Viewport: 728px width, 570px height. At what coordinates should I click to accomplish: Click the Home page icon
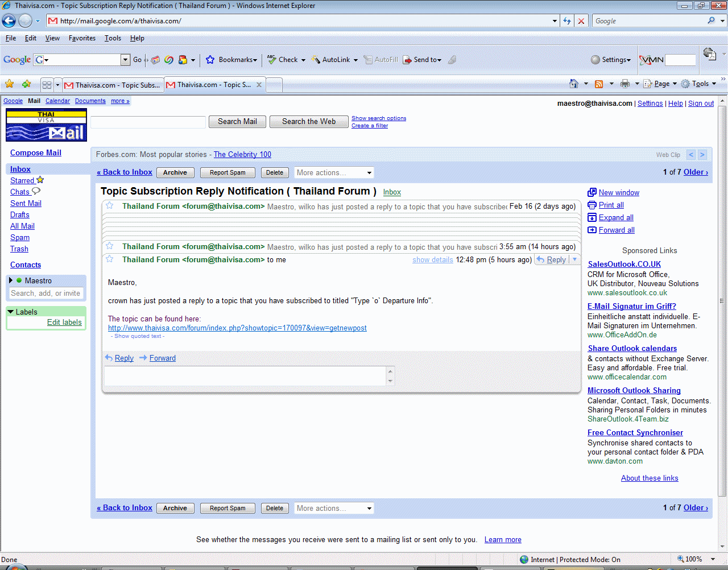574,84
